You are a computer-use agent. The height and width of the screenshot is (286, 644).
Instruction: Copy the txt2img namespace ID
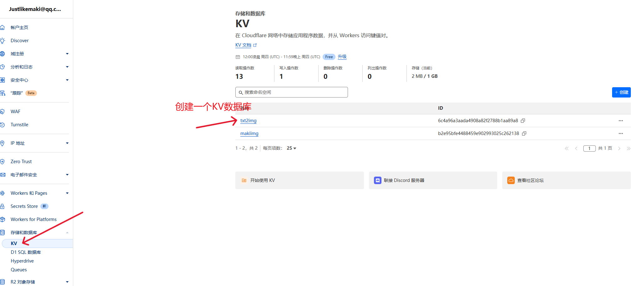[523, 121]
